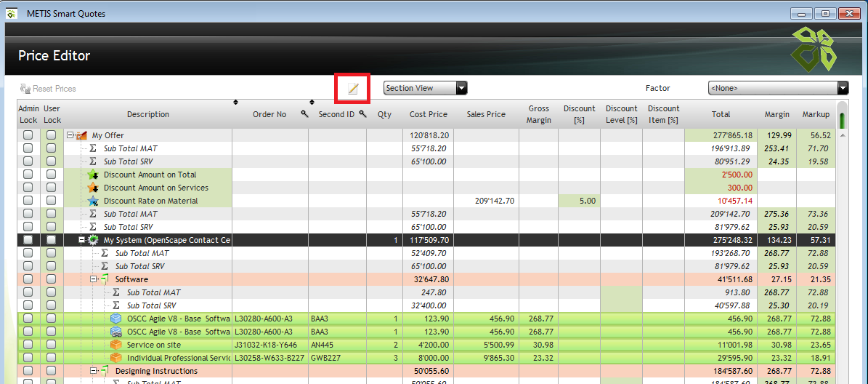This screenshot has height=384, width=868.
Task: Click the orange cube icon of Individual Professional Service
Action: (115, 358)
